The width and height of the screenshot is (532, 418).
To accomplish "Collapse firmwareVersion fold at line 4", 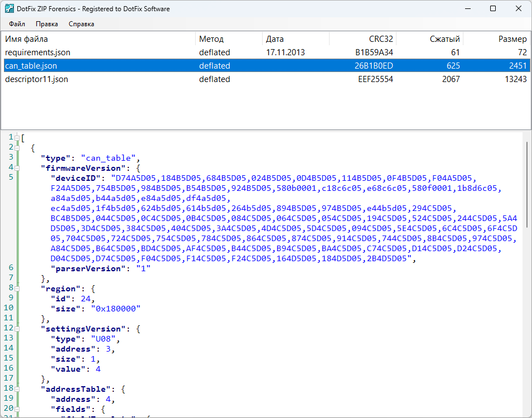I will coord(17,168).
